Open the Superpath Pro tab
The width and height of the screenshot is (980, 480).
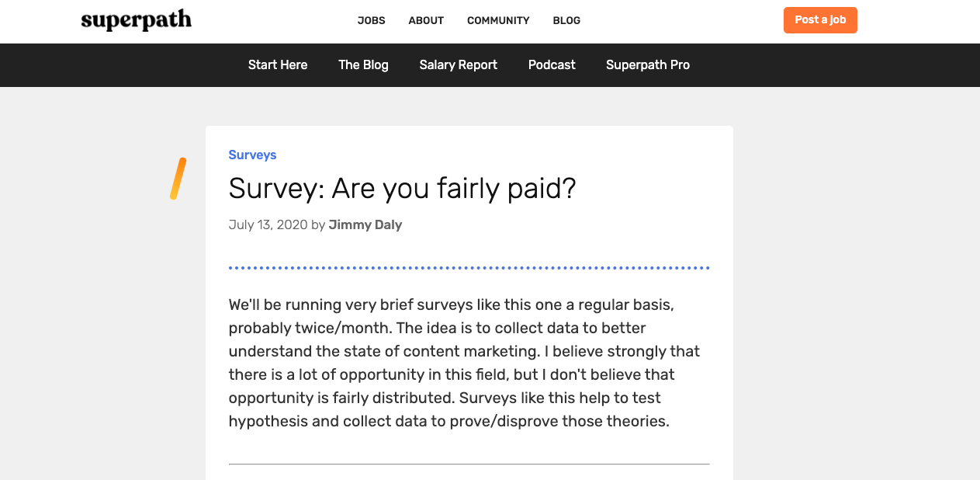coord(648,65)
